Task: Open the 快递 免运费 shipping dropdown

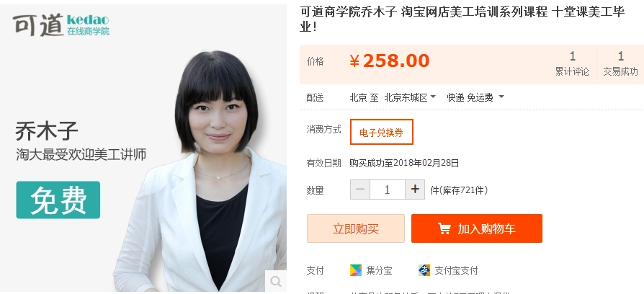Action: click(x=475, y=97)
